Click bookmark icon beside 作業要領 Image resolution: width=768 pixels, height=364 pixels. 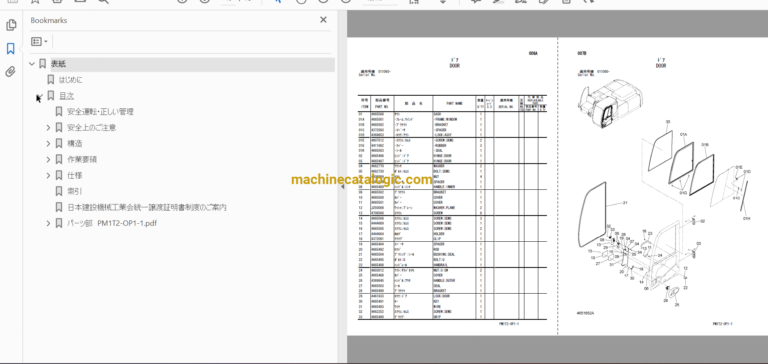click(59, 160)
